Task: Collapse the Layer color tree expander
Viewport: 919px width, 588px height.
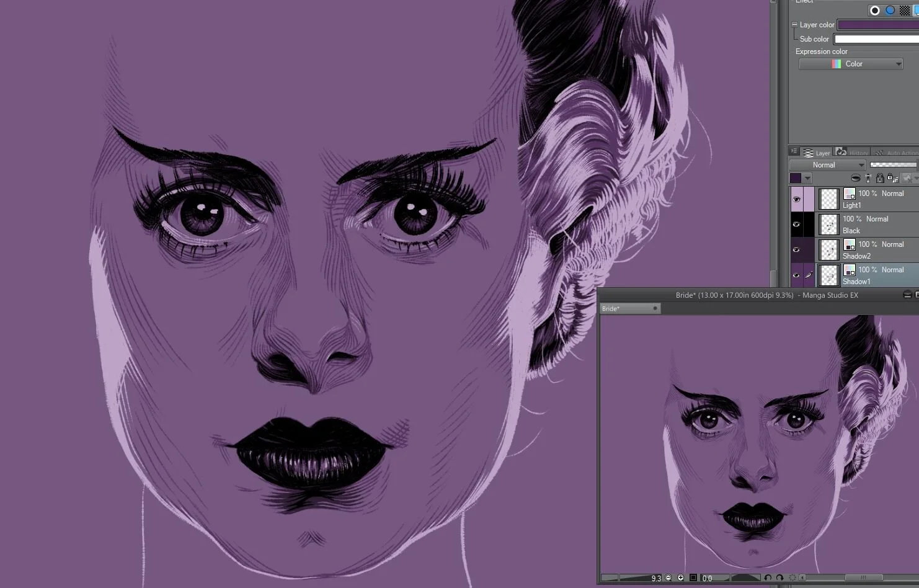Action: click(794, 25)
